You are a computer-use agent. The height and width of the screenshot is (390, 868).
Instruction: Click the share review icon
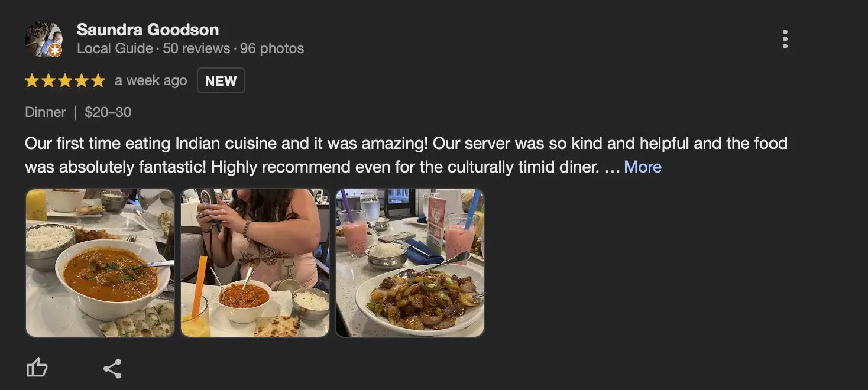point(112,369)
